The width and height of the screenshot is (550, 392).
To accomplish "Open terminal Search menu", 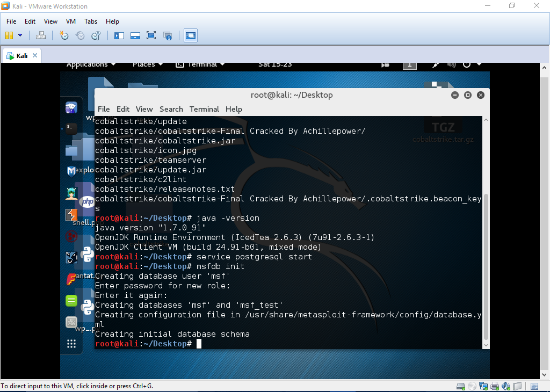I will click(x=171, y=109).
